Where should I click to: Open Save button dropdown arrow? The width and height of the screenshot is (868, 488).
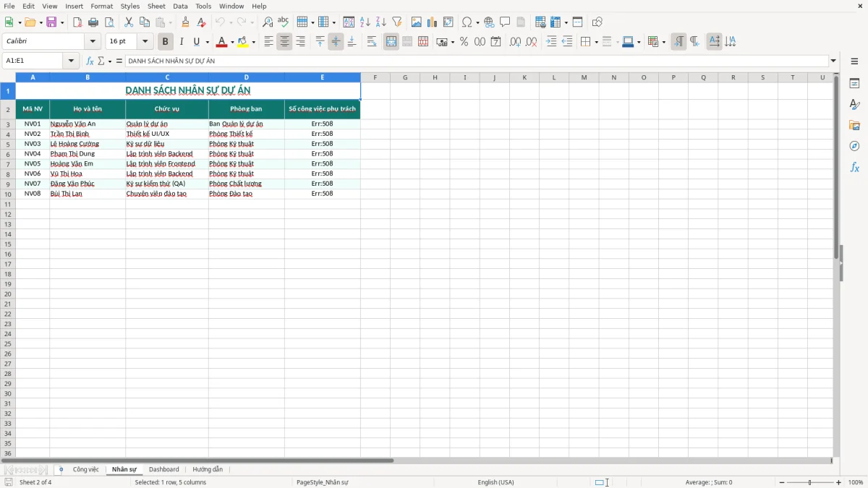pyautogui.click(x=62, y=22)
